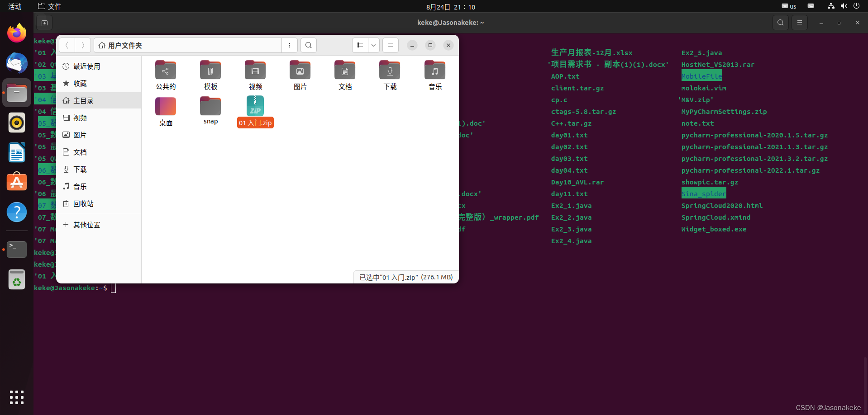Open the 公共的 folder
Screen dimensions: 868x415
click(x=166, y=75)
